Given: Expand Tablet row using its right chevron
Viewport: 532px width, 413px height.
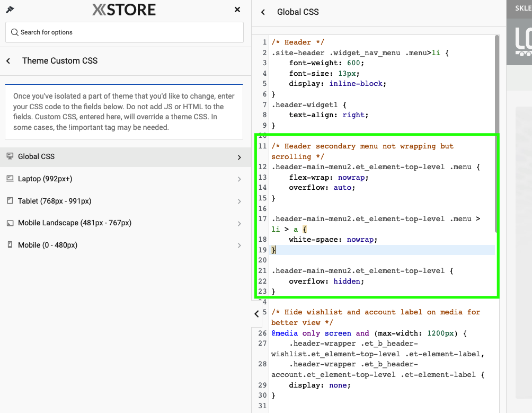Looking at the screenshot, I should tap(239, 201).
